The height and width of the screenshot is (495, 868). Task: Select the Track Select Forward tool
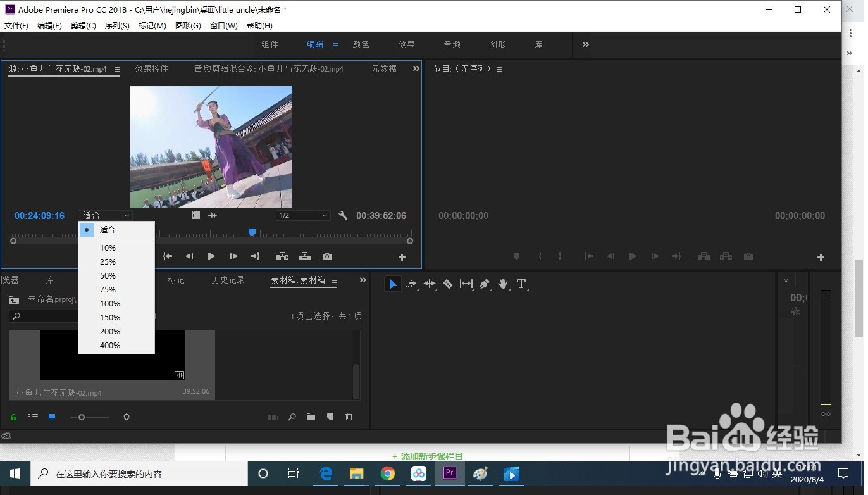click(411, 284)
